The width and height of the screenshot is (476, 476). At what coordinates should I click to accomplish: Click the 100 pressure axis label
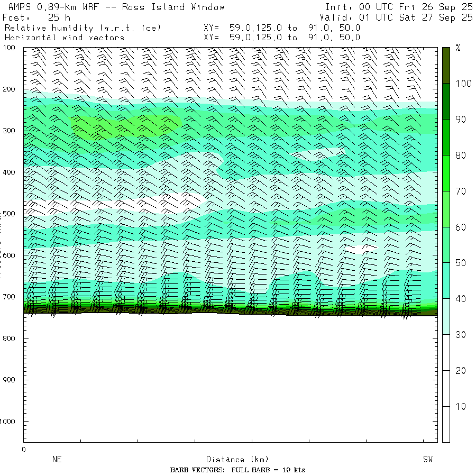click(x=9, y=48)
